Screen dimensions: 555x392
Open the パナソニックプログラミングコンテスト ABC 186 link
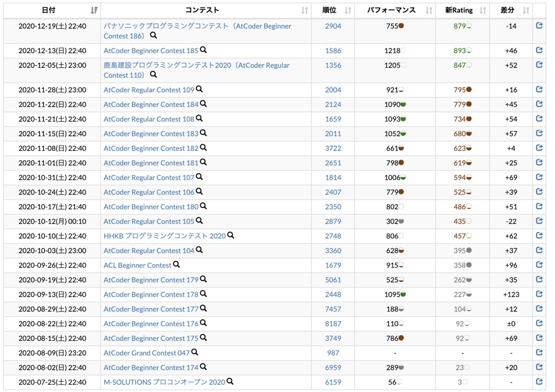197,31
